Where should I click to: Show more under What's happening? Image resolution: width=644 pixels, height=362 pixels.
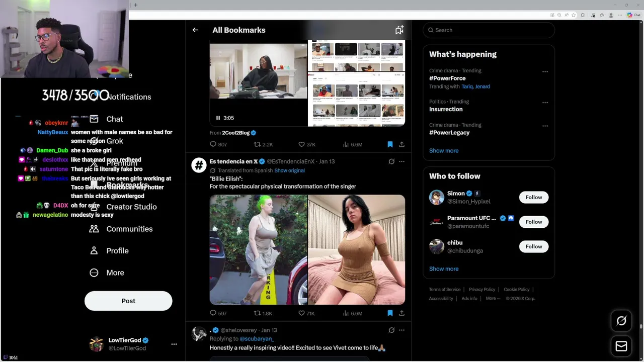click(444, 151)
